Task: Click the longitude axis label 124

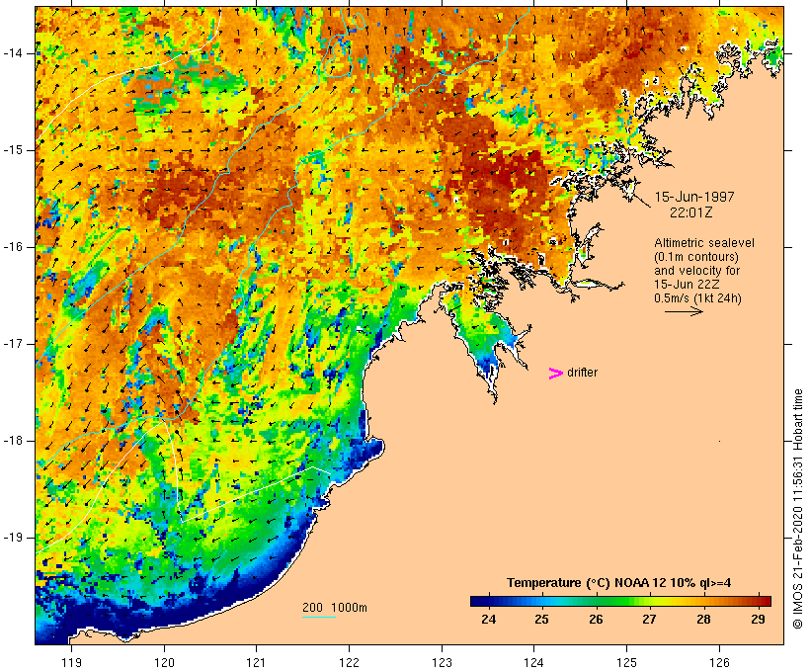Action: point(534,662)
